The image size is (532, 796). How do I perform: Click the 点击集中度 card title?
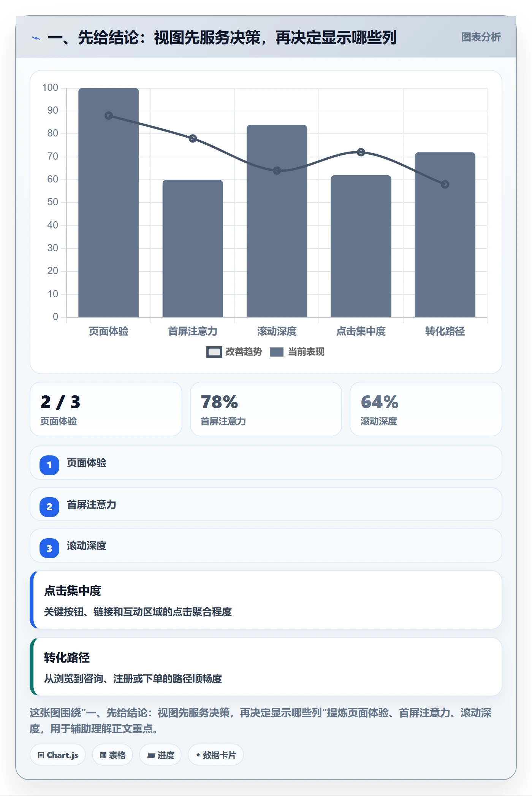[73, 591]
